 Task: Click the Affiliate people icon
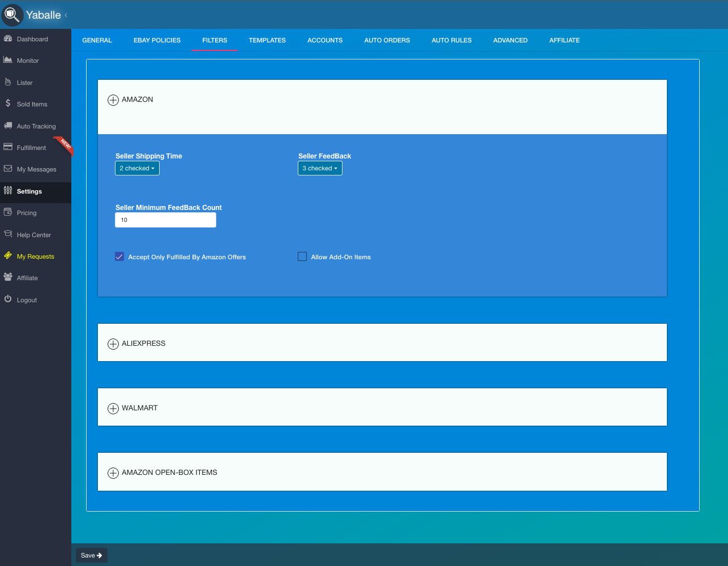[8, 277]
